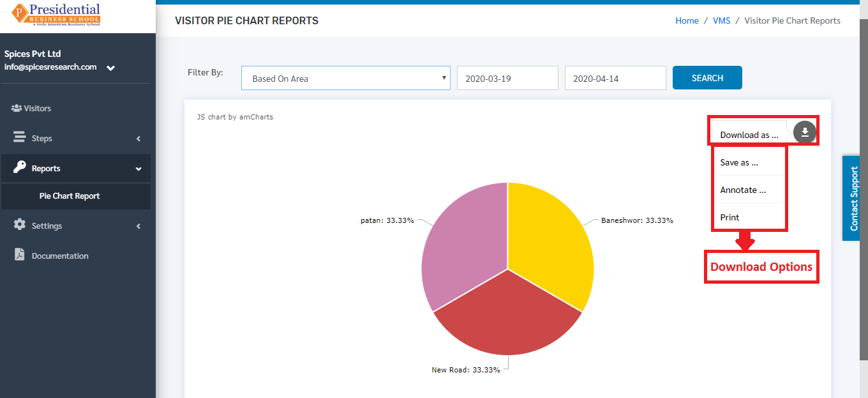
Task: Open the Contact Support side tab
Action: pyautogui.click(x=855, y=198)
